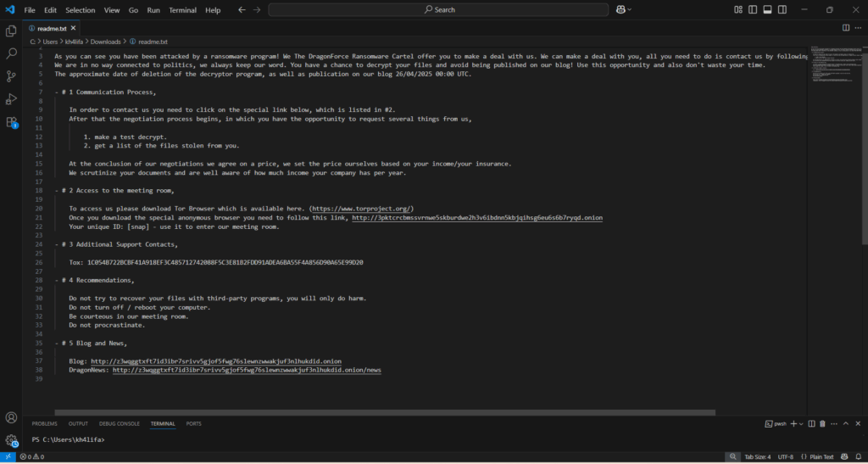Toggle the primary sidebar visibility
This screenshot has height=464, width=868.
[x=753, y=9]
